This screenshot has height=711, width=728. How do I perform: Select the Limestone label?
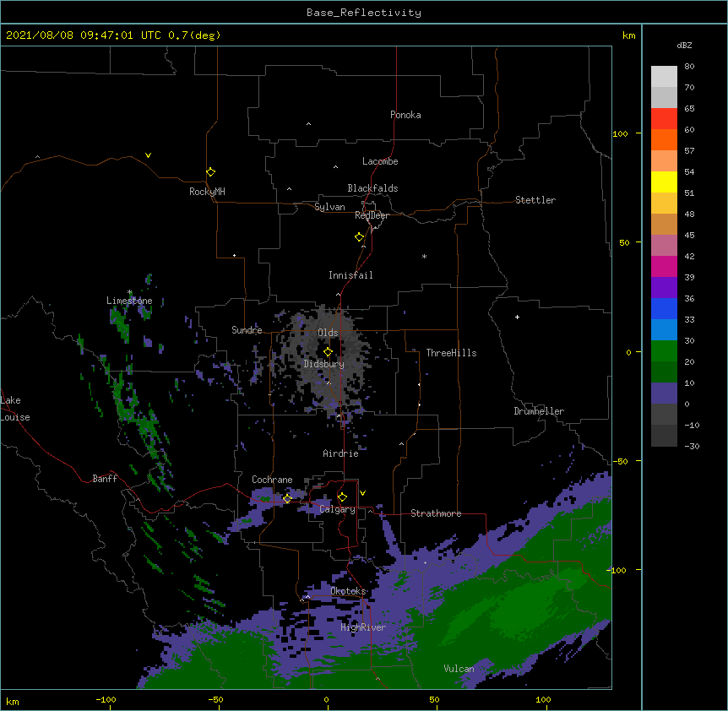[x=129, y=301]
